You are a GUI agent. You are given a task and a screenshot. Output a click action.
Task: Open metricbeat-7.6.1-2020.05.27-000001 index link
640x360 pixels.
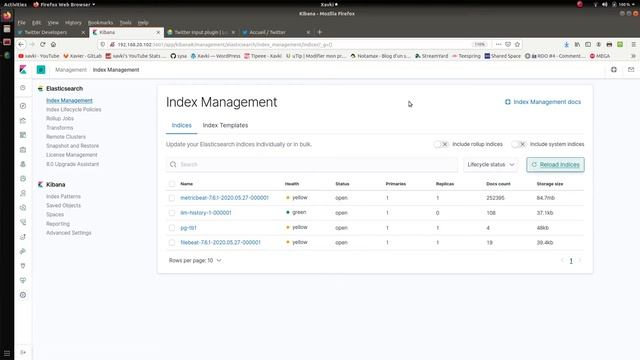(224, 198)
